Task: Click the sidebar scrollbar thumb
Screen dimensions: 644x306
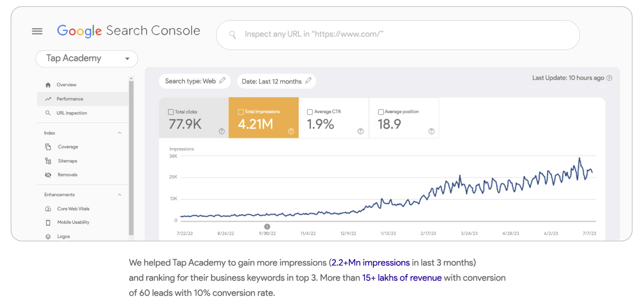Action: (131, 158)
